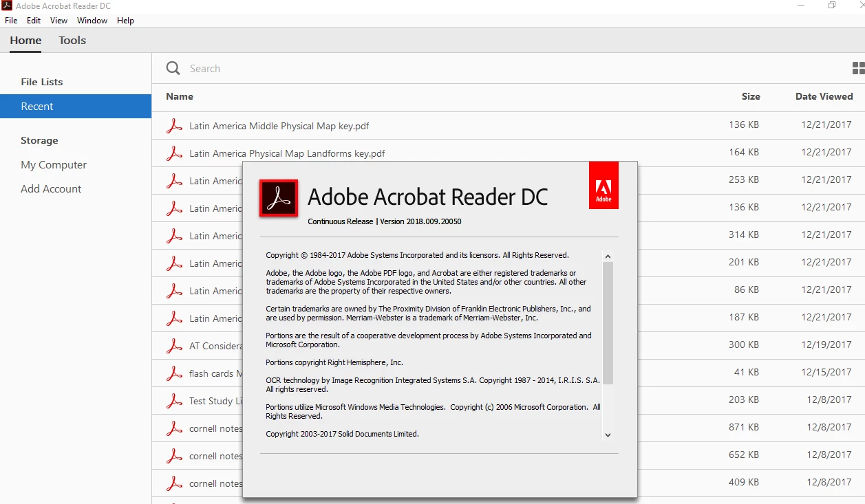Click Copyright 2003-2017 Solid Documents line
This screenshot has height=504, width=865.
tap(342, 434)
